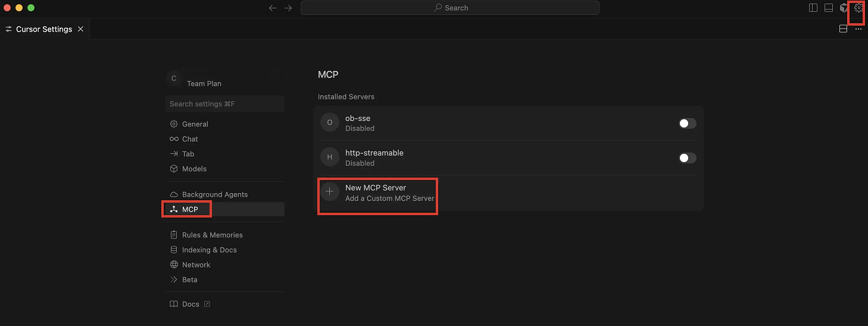Toggle the bottom panel layout icon

point(828,8)
